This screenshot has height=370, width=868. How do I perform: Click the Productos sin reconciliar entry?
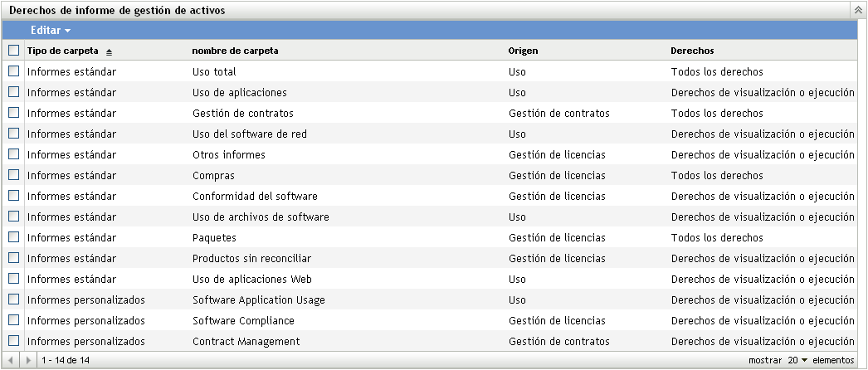tap(251, 258)
